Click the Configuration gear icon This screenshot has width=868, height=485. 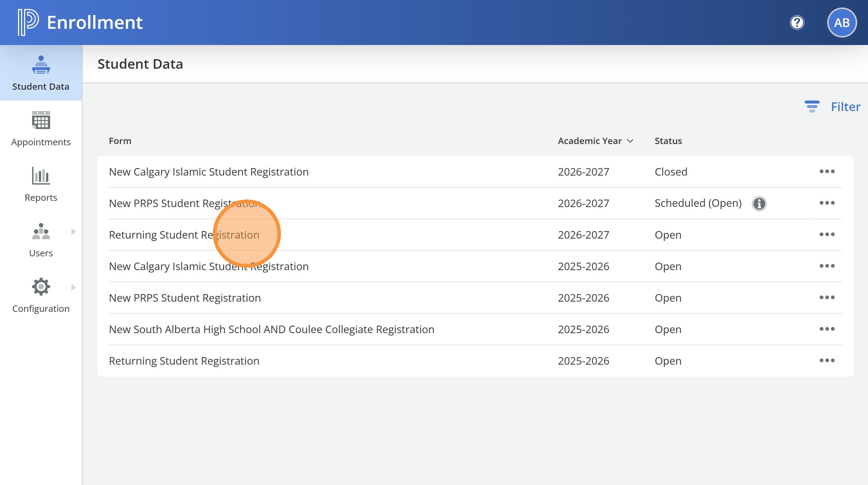41,287
